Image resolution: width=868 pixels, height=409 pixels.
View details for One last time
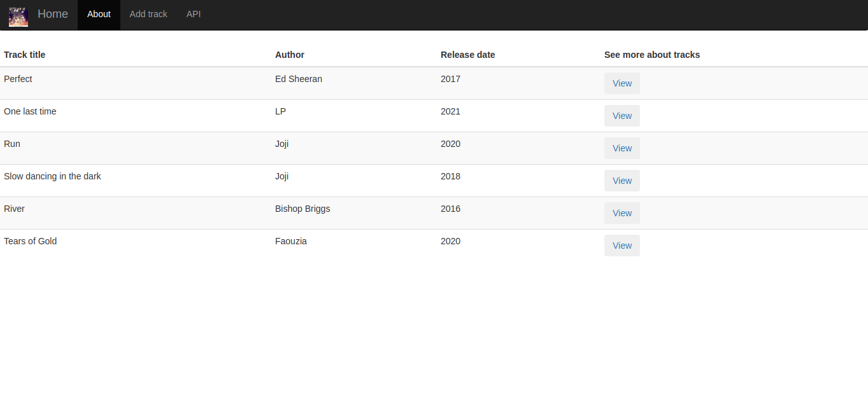coord(622,116)
